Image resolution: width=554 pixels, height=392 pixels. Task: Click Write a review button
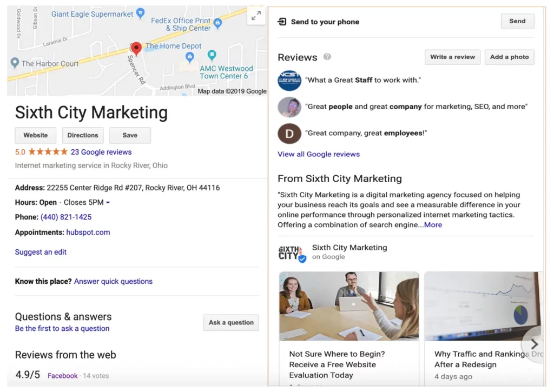point(452,57)
